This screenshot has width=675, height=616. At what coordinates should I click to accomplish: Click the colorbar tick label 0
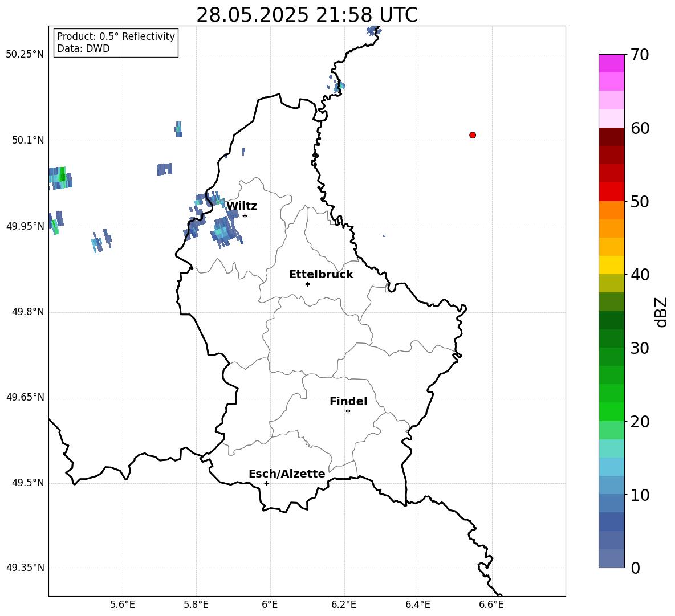(635, 568)
